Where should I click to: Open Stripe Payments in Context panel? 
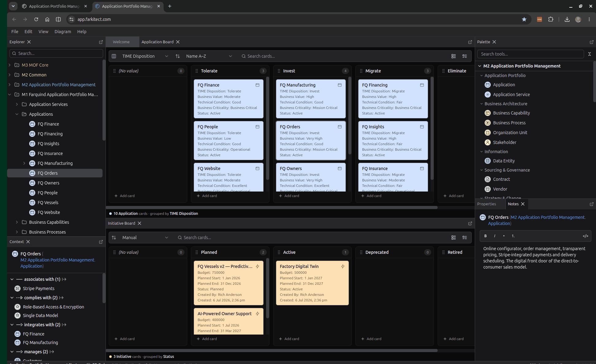pyautogui.click(x=39, y=288)
